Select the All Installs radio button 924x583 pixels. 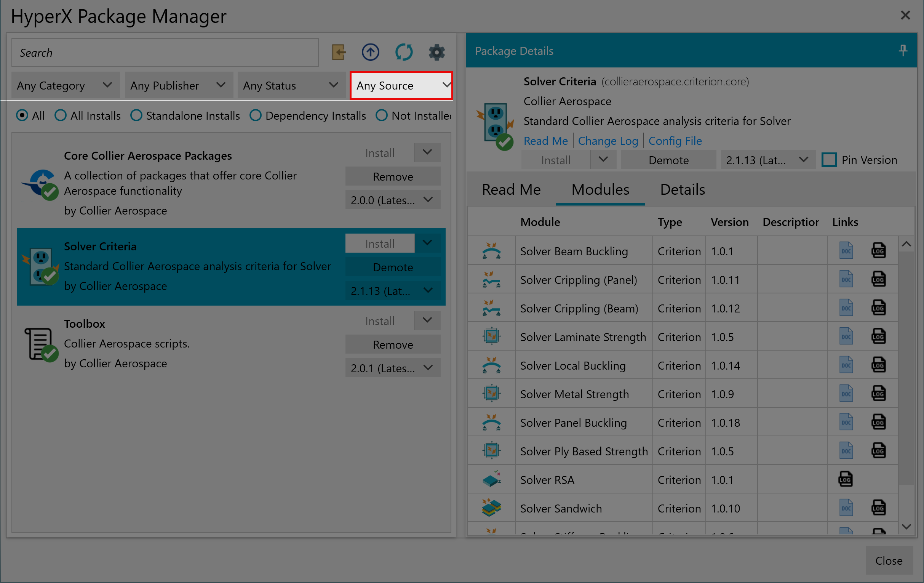coord(60,115)
